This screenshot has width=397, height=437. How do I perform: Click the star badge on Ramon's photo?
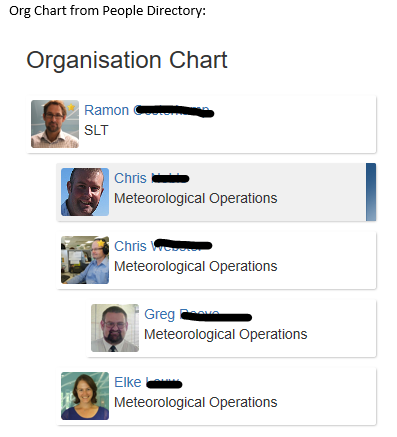[71, 107]
